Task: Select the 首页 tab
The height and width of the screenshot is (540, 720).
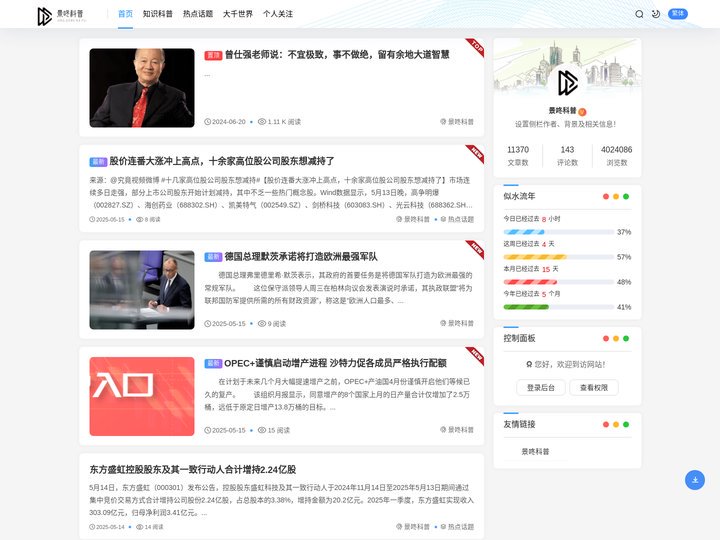Action: (x=125, y=14)
